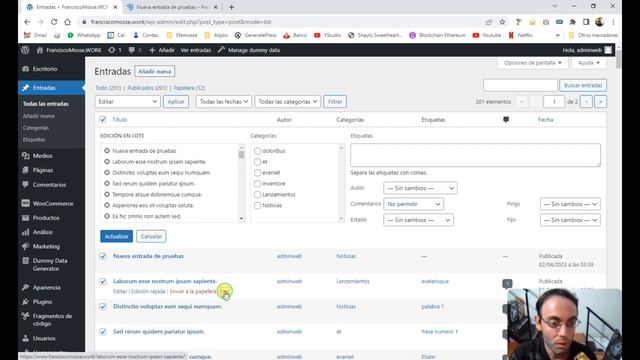This screenshot has height=360, width=640.
Task: Click the Añadir plus icon in admin bar
Action: tap(152, 50)
